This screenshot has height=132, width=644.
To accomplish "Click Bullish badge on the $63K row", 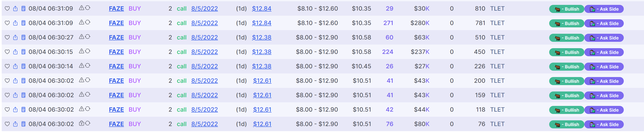I will [566, 38].
